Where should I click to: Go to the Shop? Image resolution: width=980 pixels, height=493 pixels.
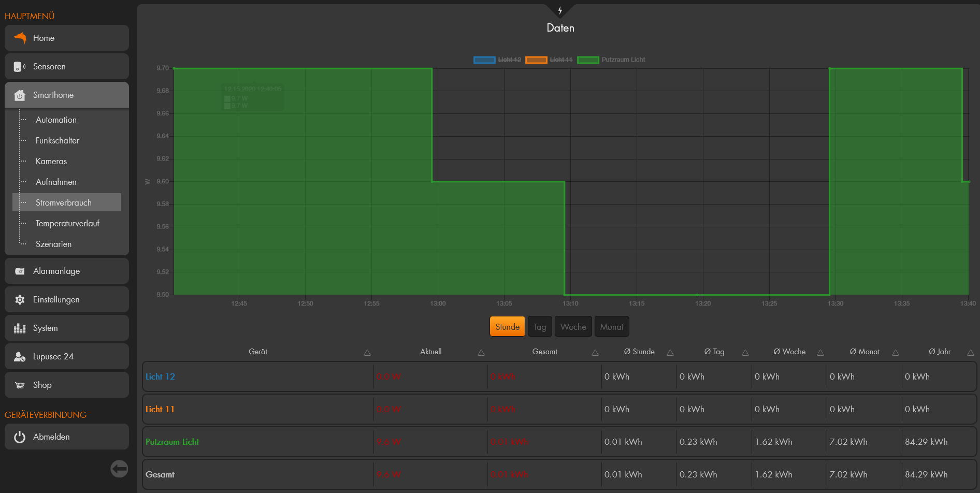[67, 385]
